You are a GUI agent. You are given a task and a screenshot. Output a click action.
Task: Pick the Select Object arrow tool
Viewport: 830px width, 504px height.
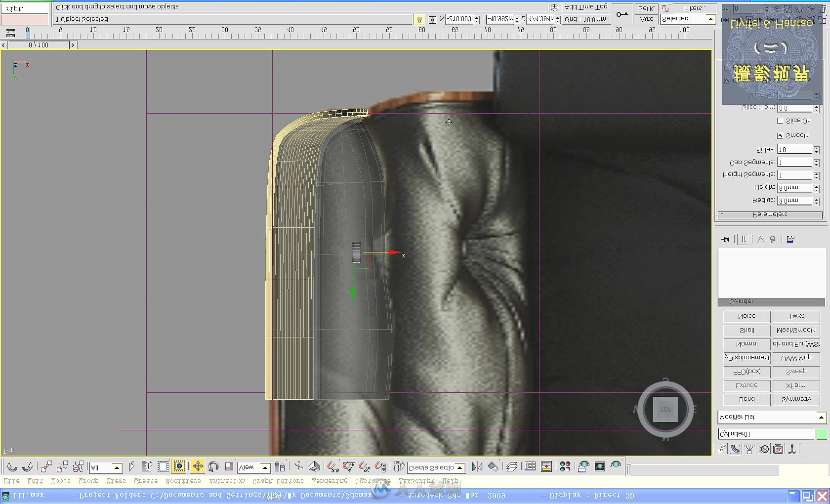(131, 467)
